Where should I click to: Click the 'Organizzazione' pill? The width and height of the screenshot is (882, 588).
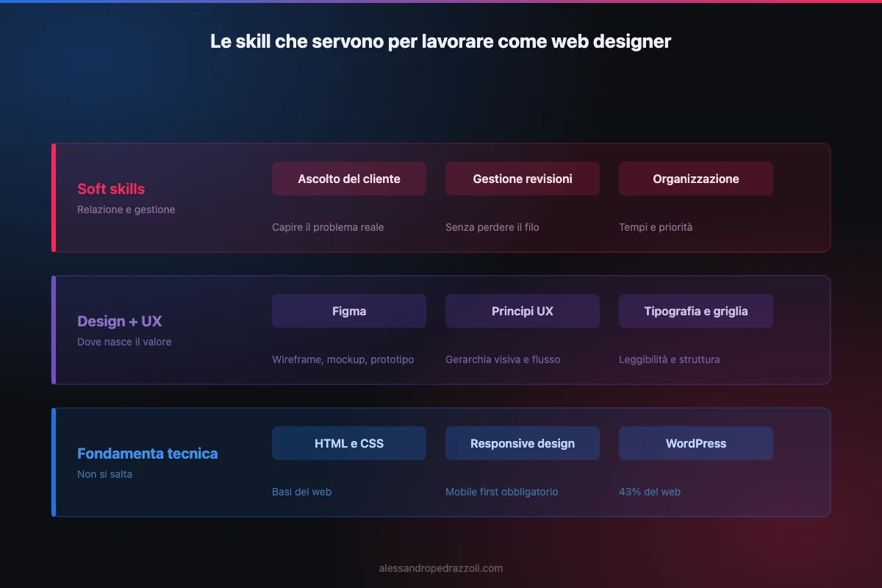tap(696, 179)
